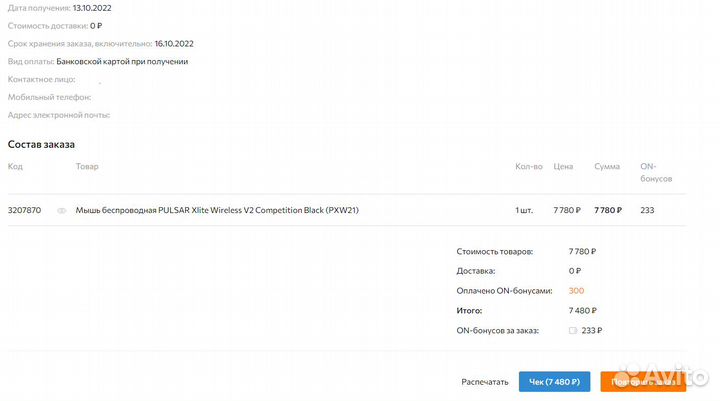This screenshot has width=720, height=401.
Task: Click the bold 7 780 ₽ sum cell
Action: pos(608,210)
